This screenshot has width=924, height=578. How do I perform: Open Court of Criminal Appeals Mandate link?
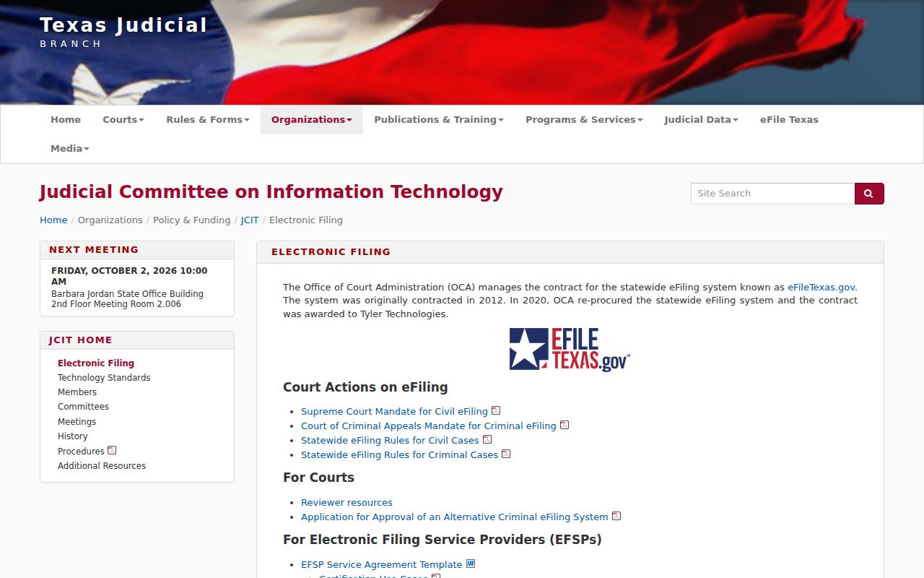pyautogui.click(x=429, y=426)
